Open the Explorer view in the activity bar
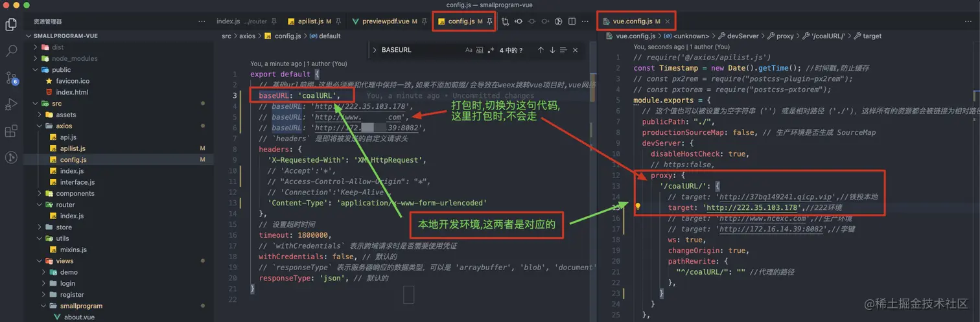This screenshot has width=980, height=322. click(x=11, y=25)
